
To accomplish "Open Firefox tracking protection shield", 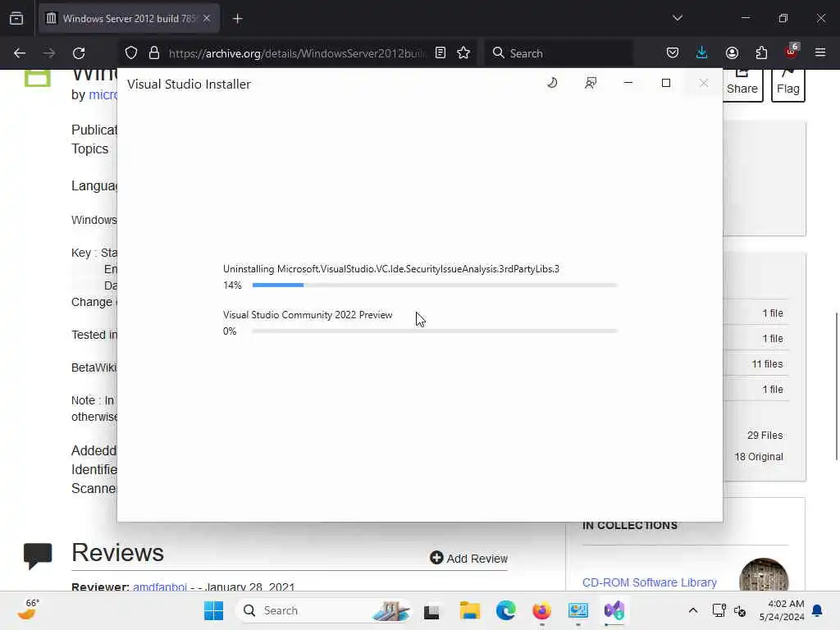I will coord(131,53).
